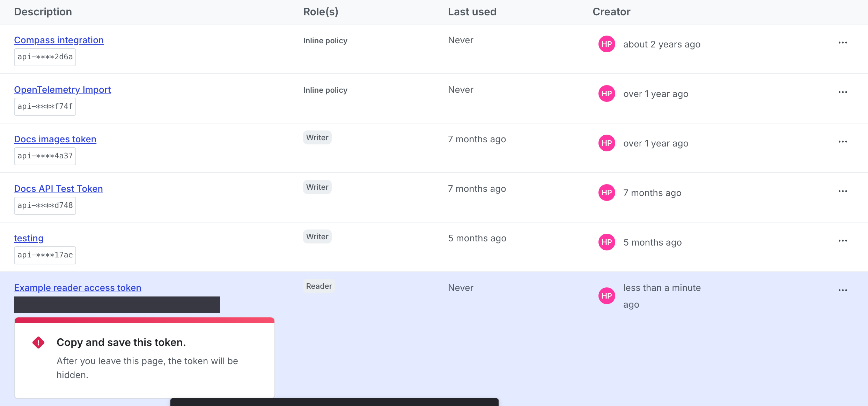Select the Reader role badge
The image size is (868, 406).
click(x=319, y=286)
